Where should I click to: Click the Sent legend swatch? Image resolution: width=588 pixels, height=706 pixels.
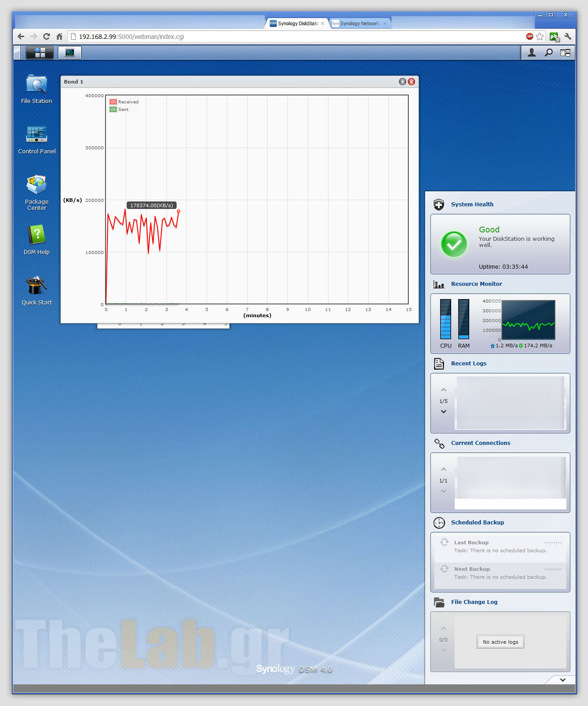113,109
